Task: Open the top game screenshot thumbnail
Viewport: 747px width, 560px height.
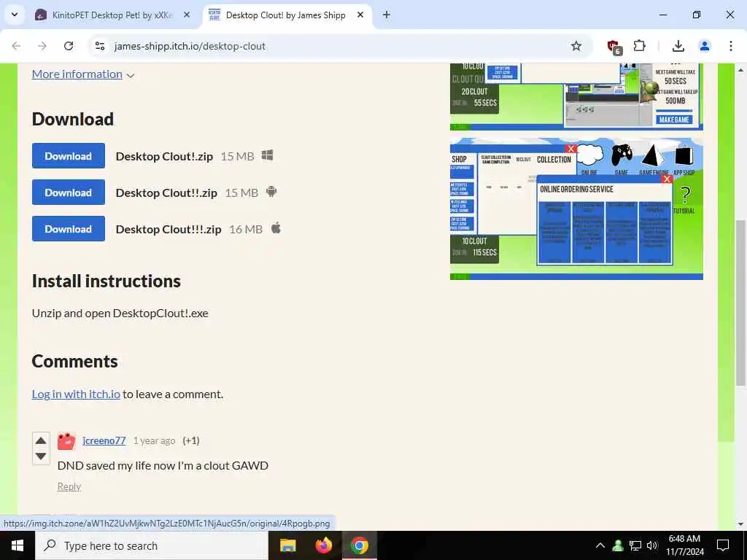Action: coord(576,97)
